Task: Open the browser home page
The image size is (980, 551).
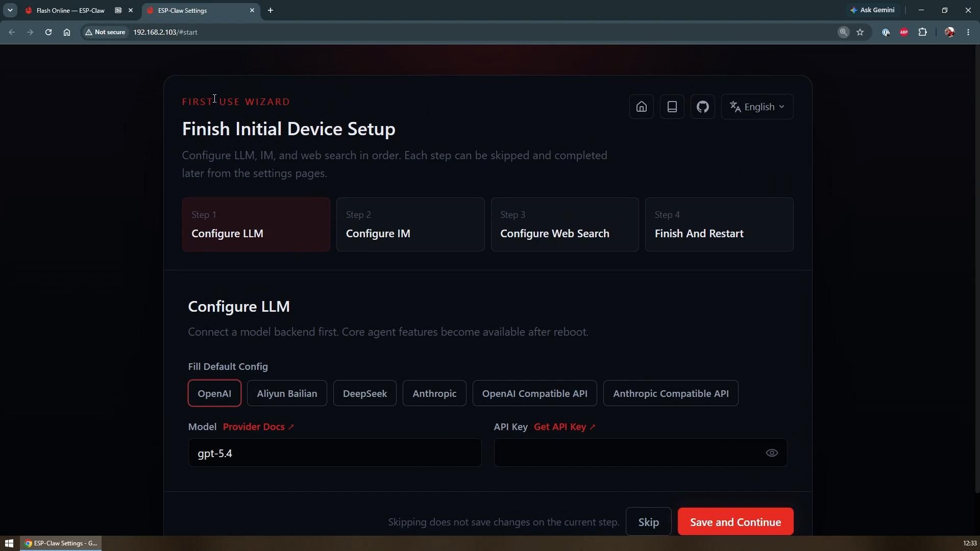Action: [x=67, y=32]
